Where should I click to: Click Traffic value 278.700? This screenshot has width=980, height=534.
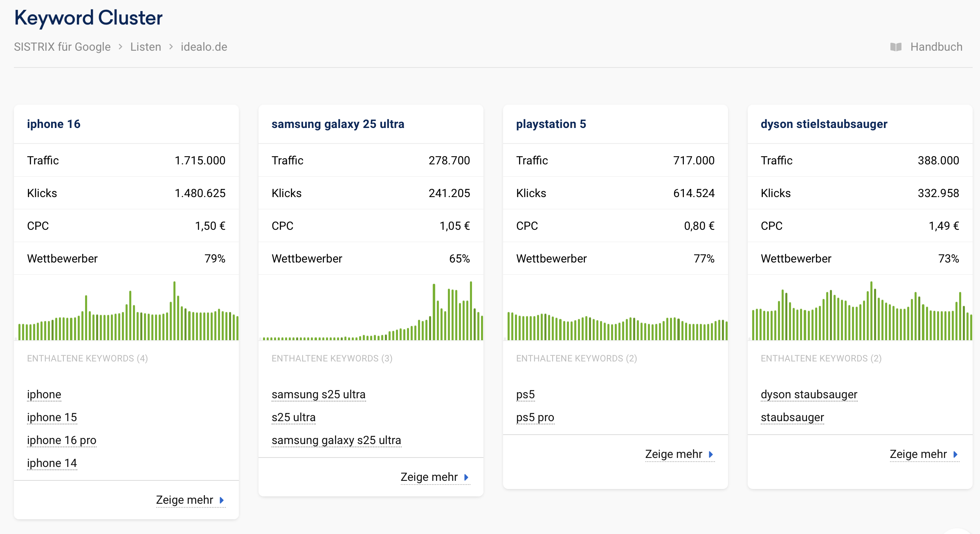[450, 160]
